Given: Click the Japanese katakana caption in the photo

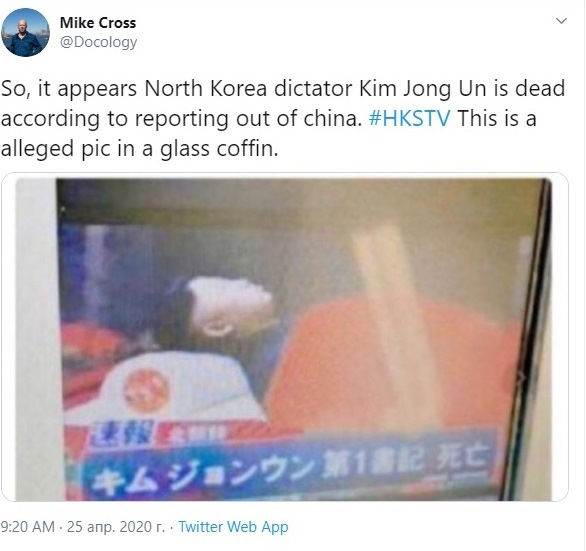Looking at the screenshot, I should click(203, 473).
